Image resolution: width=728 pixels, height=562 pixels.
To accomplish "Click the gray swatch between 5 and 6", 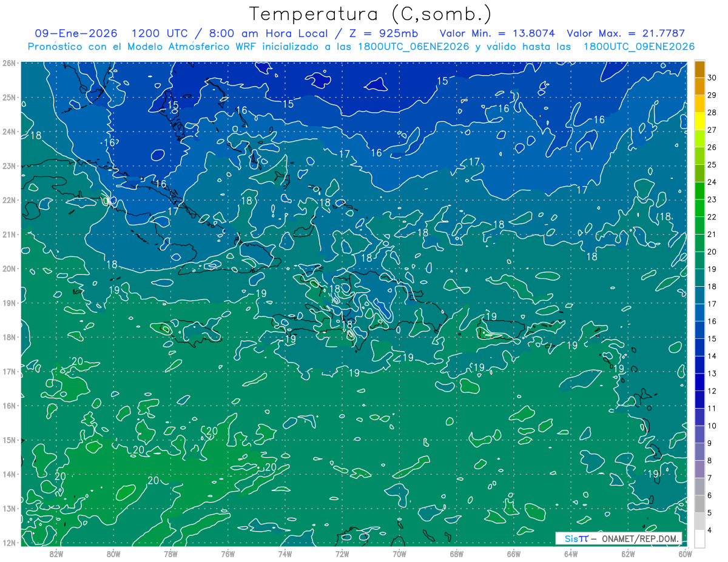I will (699, 504).
